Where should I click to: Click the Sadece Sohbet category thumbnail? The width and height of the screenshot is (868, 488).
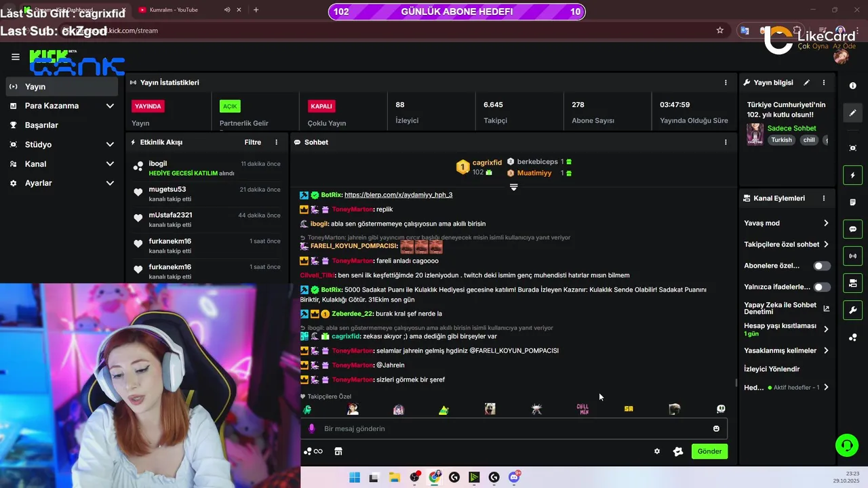pos(755,134)
